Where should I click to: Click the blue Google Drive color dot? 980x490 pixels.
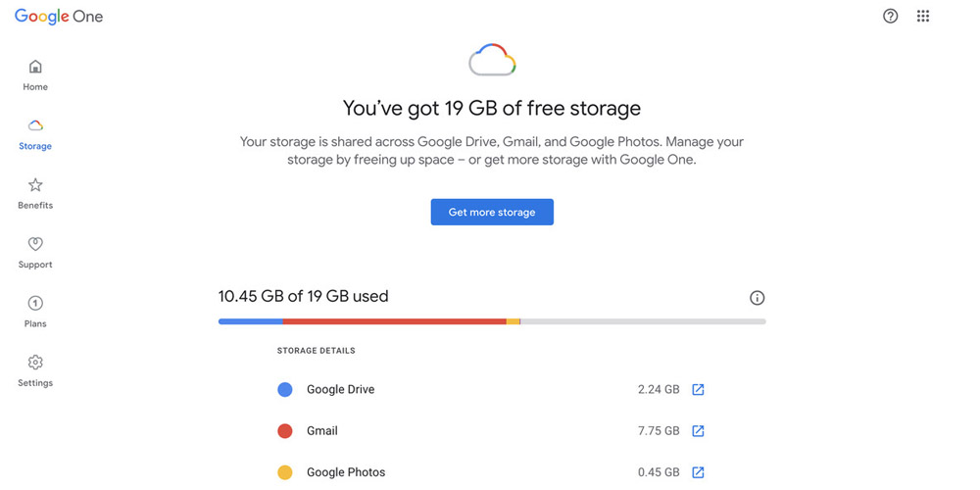tap(285, 389)
